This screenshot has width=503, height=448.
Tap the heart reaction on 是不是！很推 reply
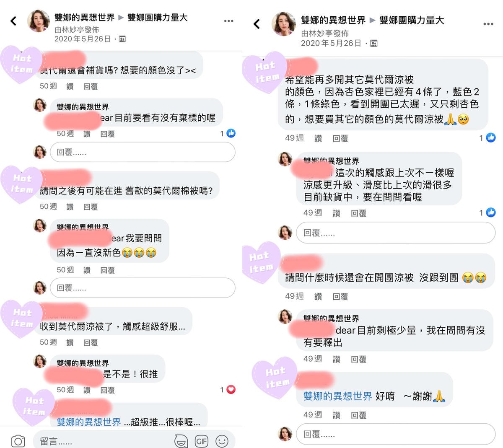click(x=231, y=390)
